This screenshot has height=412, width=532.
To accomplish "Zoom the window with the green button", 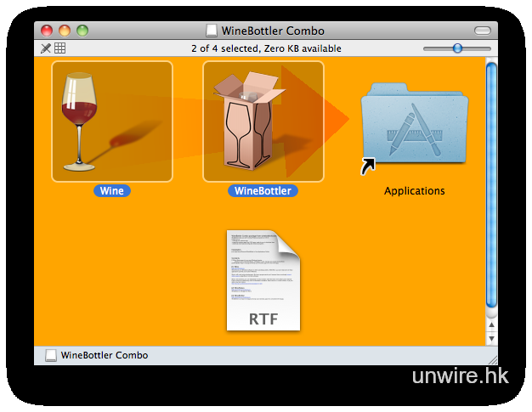I will coord(82,31).
